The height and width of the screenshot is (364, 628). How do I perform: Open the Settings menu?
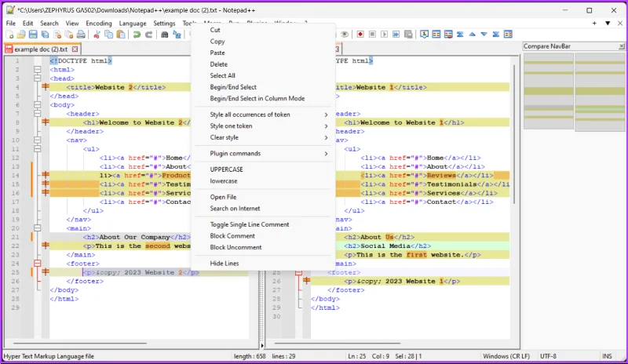[x=164, y=24]
